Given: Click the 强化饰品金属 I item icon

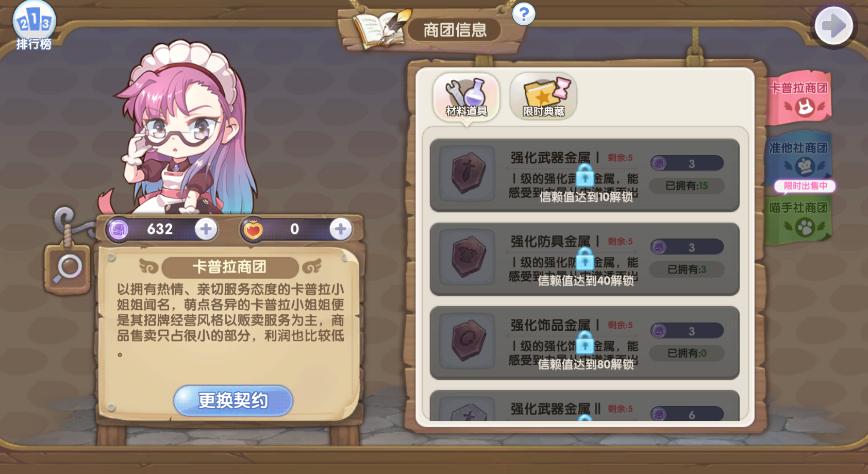Looking at the screenshot, I should point(468,341).
